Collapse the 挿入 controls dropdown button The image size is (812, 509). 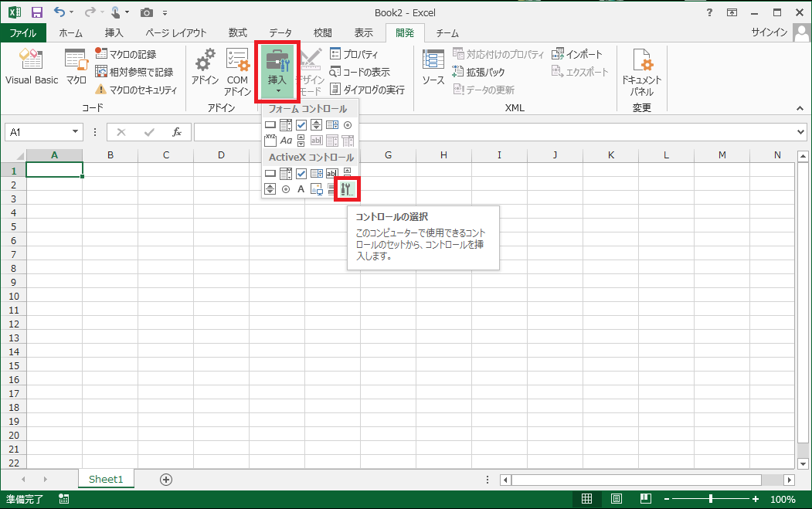point(277,72)
